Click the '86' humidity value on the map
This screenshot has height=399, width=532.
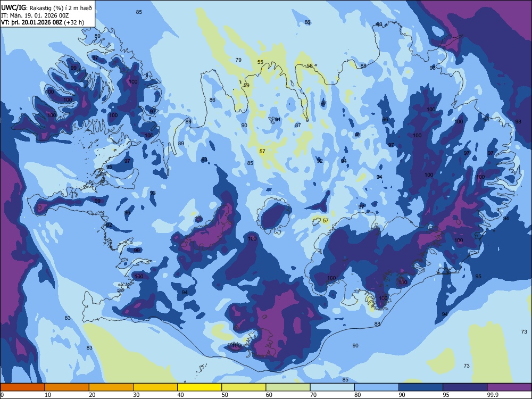pos(212,100)
